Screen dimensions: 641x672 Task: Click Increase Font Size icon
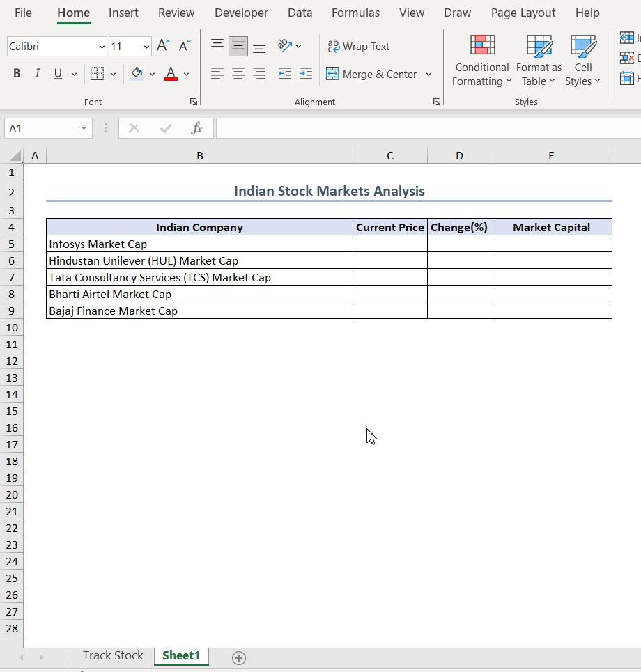(163, 45)
